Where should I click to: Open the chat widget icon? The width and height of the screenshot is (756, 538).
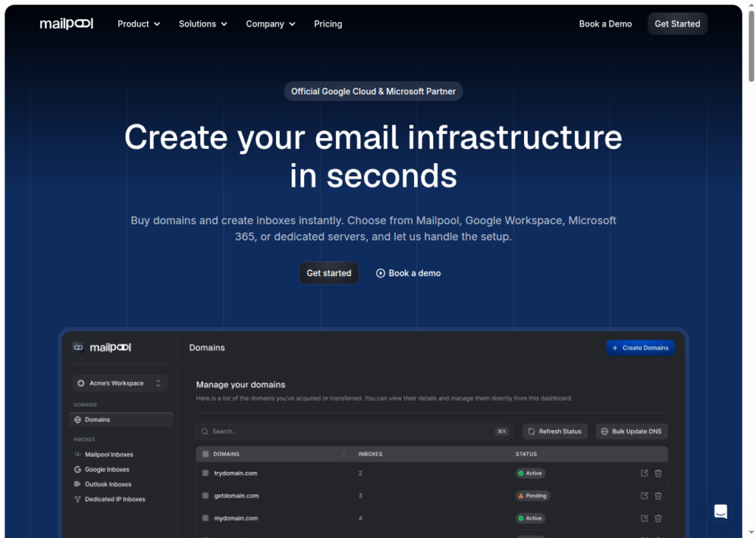pyautogui.click(x=721, y=511)
